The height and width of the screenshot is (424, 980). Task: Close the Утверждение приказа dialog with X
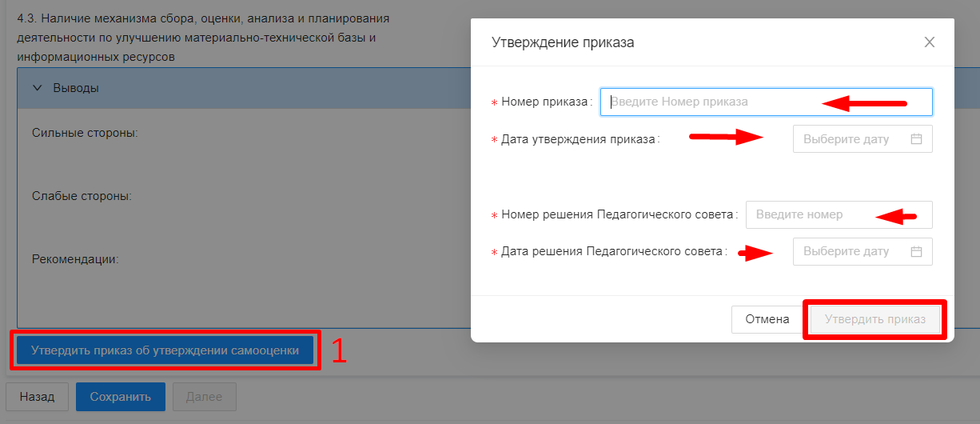[929, 42]
